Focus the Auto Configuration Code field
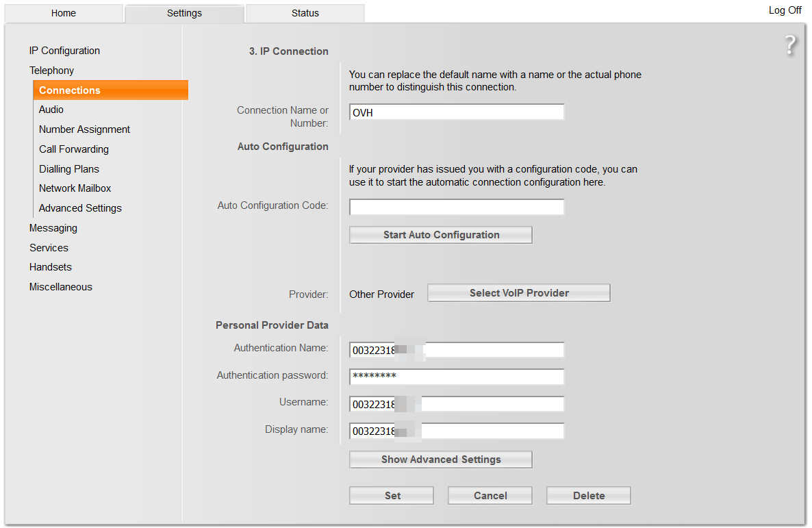Screen dimensions: 812x528 [457, 207]
